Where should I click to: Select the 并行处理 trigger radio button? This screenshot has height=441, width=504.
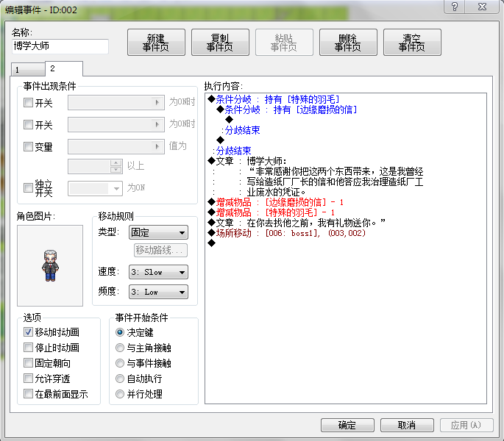click(x=120, y=394)
